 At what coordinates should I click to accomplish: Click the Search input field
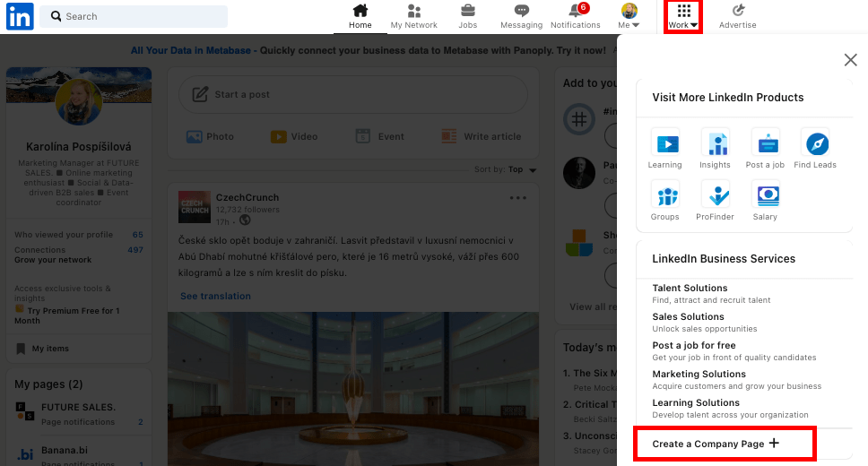click(135, 16)
